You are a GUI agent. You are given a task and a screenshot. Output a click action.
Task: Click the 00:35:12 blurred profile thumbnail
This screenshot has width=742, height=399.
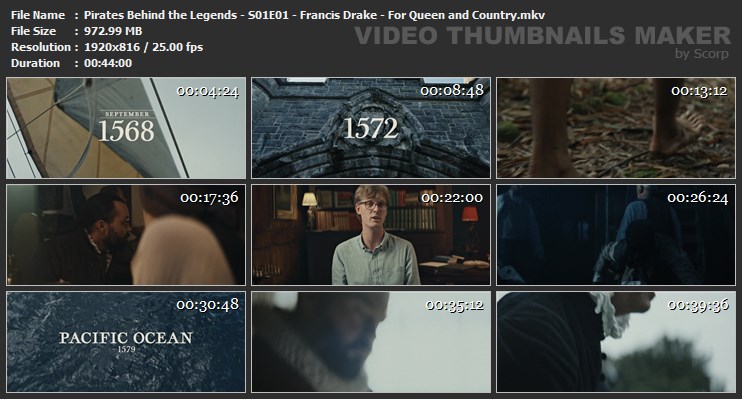371,342
